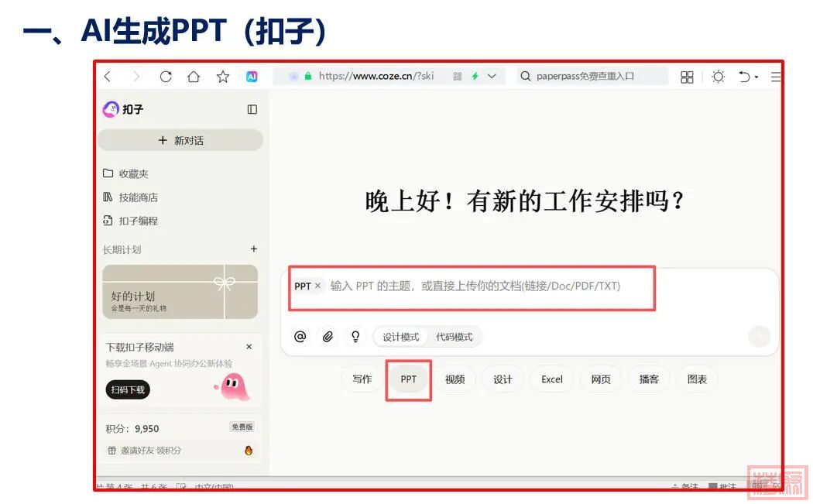Image resolution: width=813 pixels, height=504 pixels.
Task: Add a new plan with 长期计划 plus
Action: (x=254, y=249)
